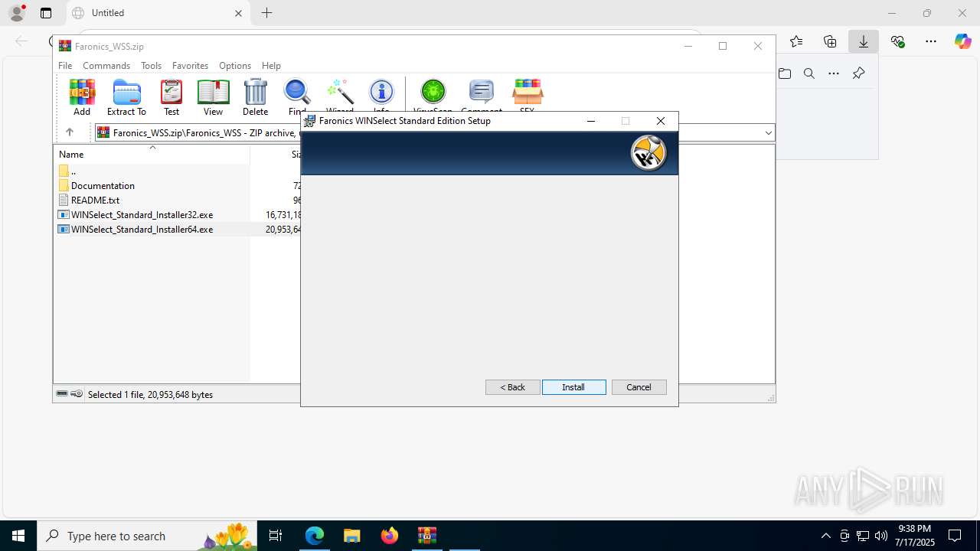
Task: Open the Commands menu
Action: 106,66
